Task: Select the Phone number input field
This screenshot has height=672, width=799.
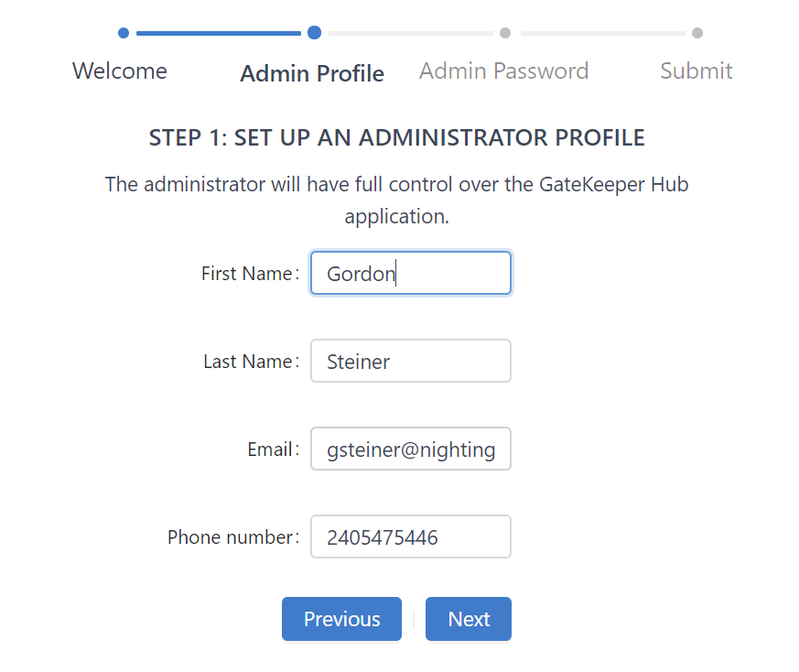Action: pyautogui.click(x=411, y=537)
